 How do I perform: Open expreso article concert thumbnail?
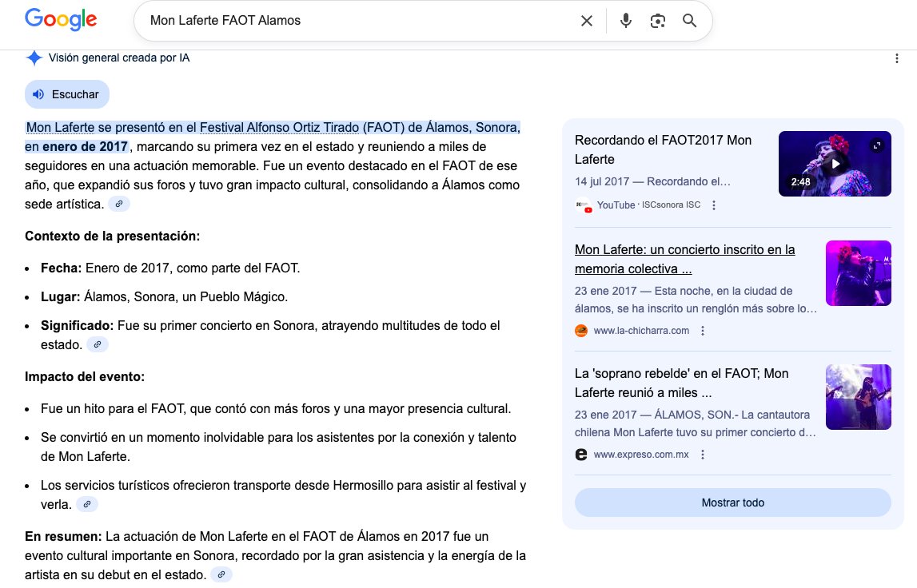point(858,397)
